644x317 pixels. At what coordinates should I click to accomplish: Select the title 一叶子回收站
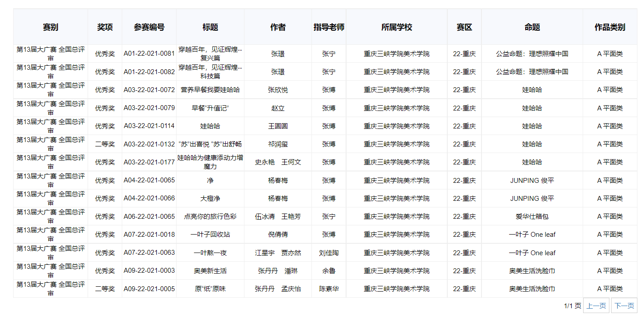[x=210, y=235]
